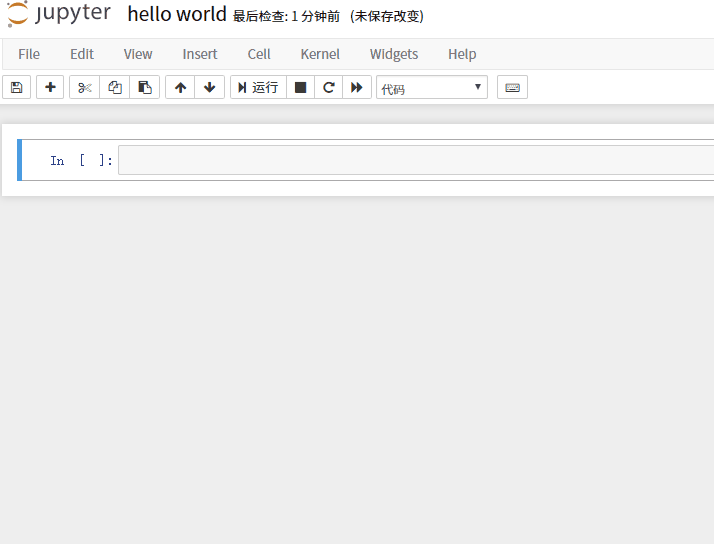Insert a cell below with the plus icon
714x544 pixels.
(50, 87)
